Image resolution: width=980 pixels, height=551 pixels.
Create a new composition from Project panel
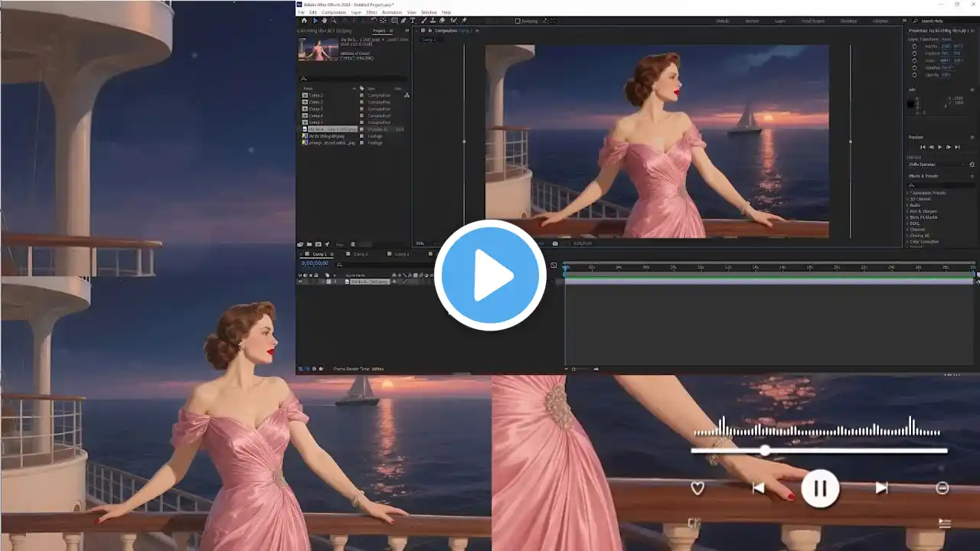(x=318, y=244)
